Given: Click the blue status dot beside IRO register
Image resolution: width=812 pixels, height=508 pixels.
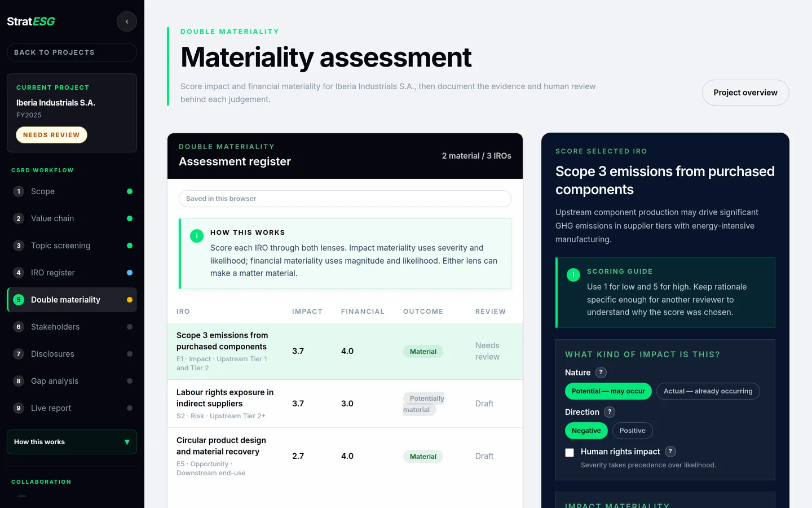Looking at the screenshot, I should pyautogui.click(x=130, y=273).
